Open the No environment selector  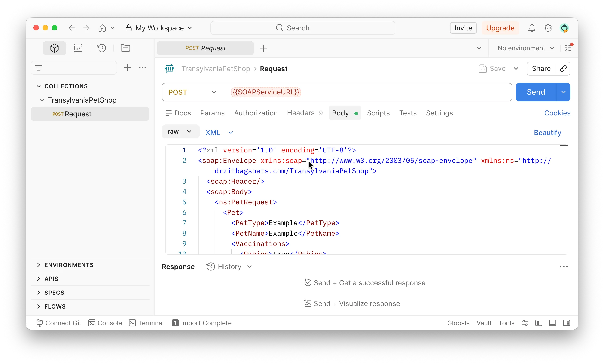(526, 48)
